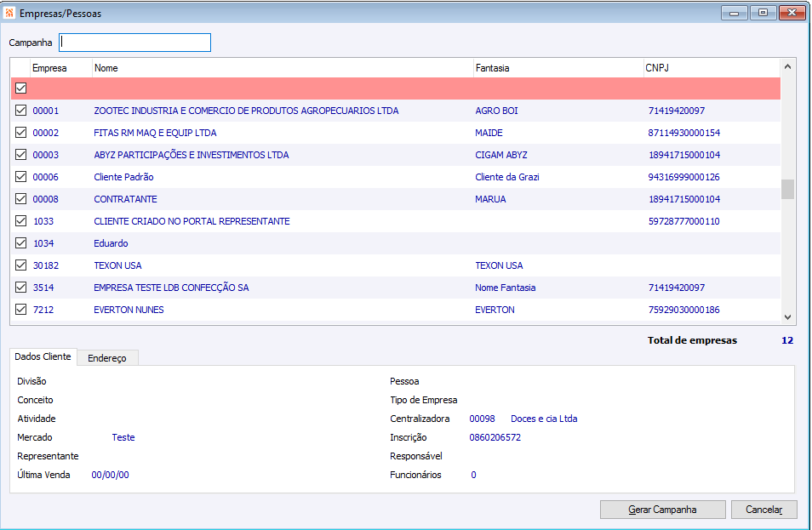The image size is (812, 530).
Task: Toggle checkbox for company 1033
Action: (x=20, y=221)
